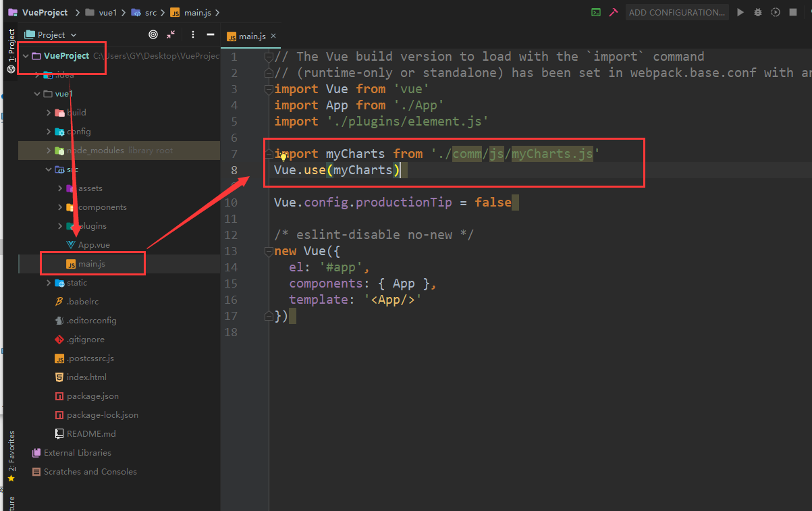The height and width of the screenshot is (511, 812).
Task: Click the markdown icon beside README.md
Action: pyautogui.click(x=59, y=434)
